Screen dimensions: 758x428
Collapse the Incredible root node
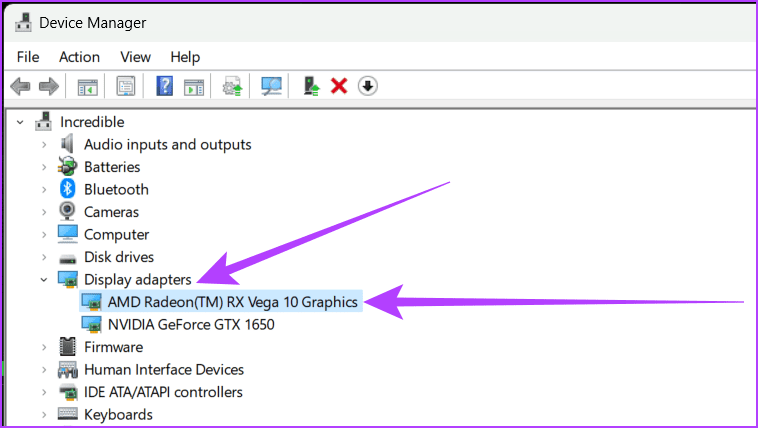pos(20,122)
